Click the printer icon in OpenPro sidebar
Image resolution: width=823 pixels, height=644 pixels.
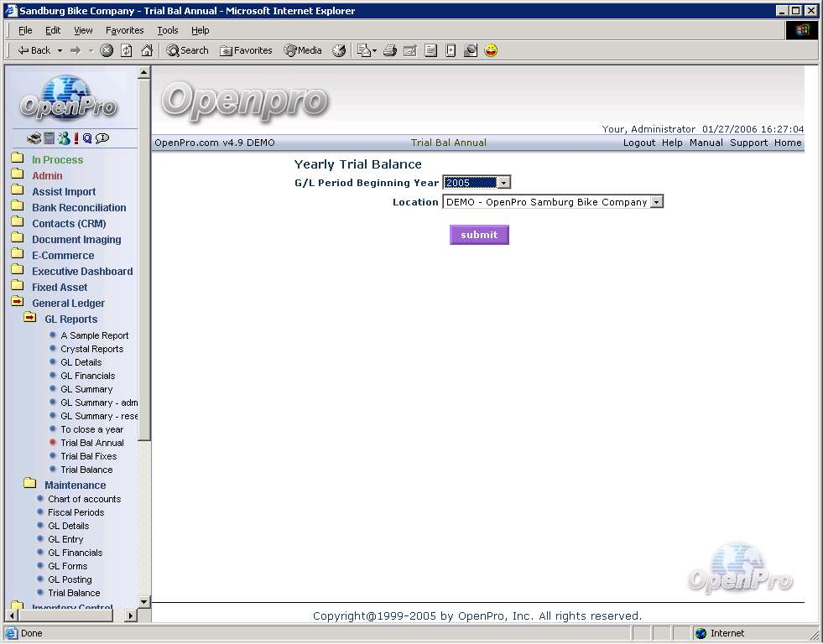[x=34, y=138]
